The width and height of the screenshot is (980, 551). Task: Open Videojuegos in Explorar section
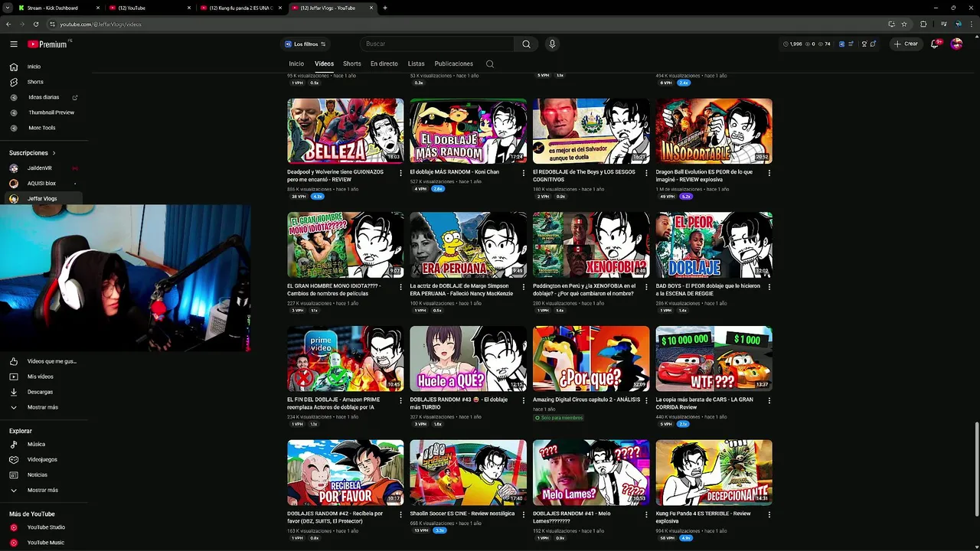tap(44, 459)
